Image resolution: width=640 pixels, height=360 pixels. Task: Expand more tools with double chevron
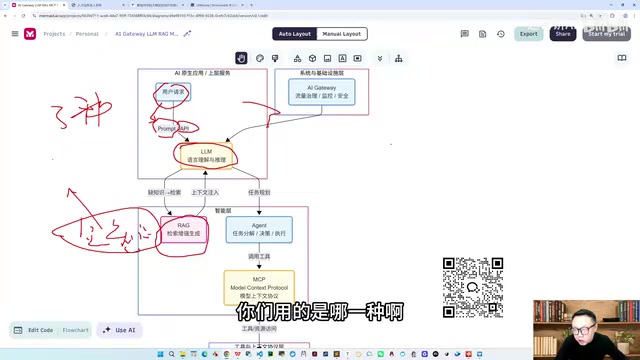[380, 58]
